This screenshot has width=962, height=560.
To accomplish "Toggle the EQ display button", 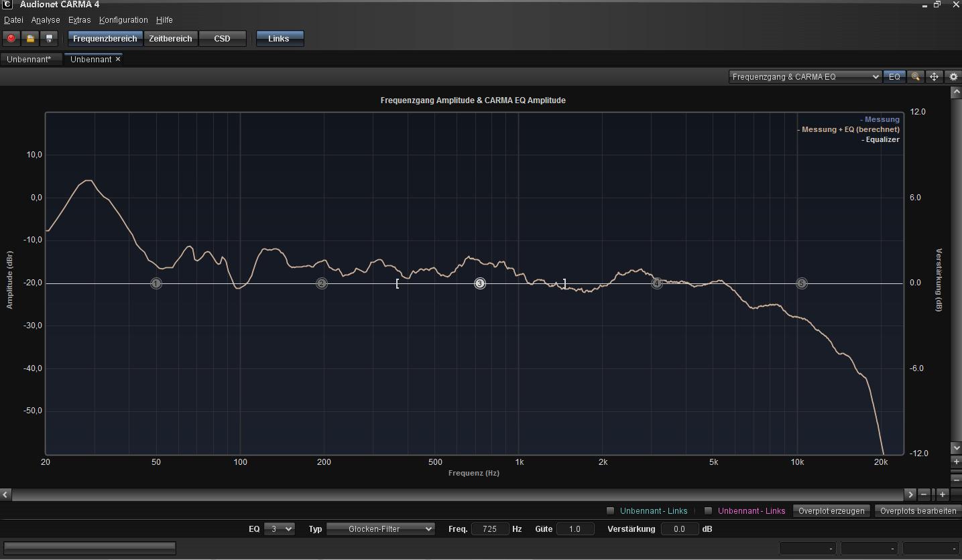I will pyautogui.click(x=894, y=77).
